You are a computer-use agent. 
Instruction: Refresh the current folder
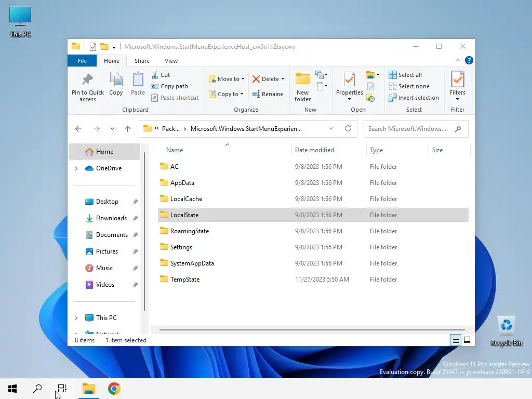pos(348,129)
